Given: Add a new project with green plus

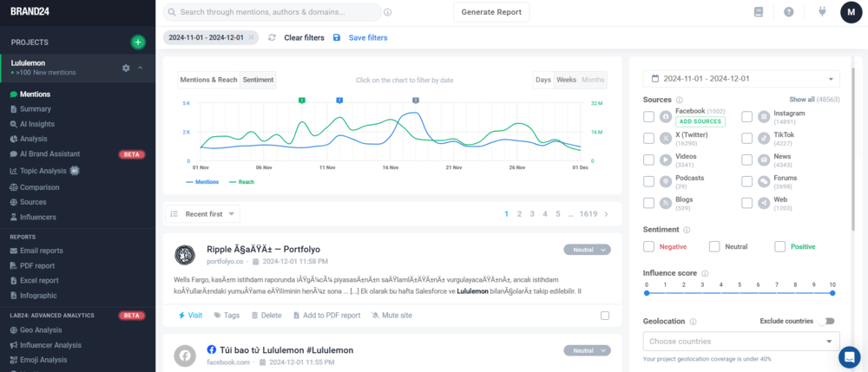Looking at the screenshot, I should point(138,42).
